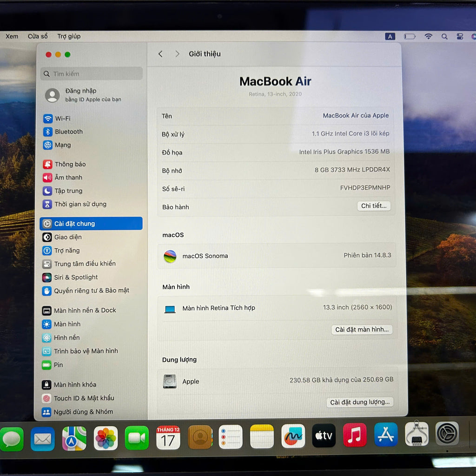Go back with the left chevron
Viewport: 476px width, 476px height.
point(160,54)
